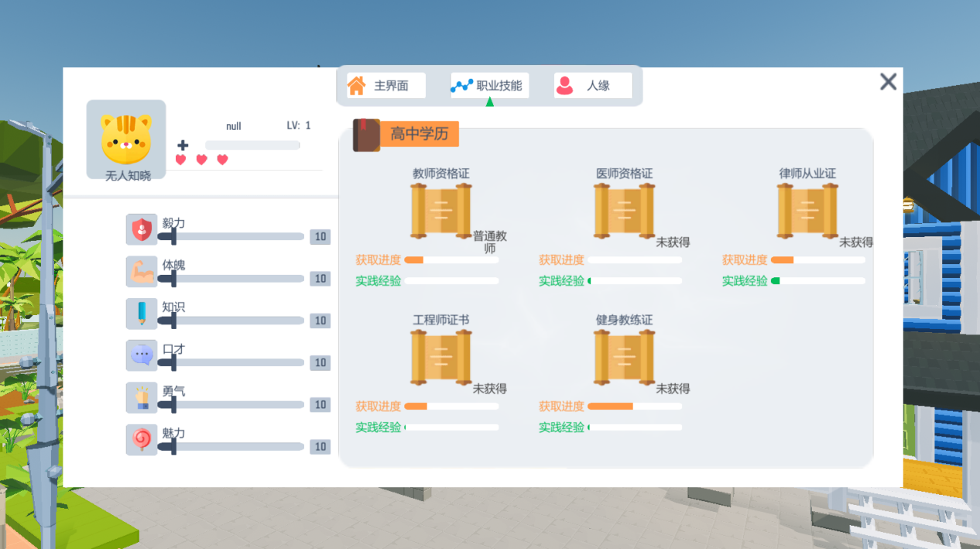This screenshot has height=549, width=980.
Task: Select the 毅力 shield icon
Action: coord(142,229)
